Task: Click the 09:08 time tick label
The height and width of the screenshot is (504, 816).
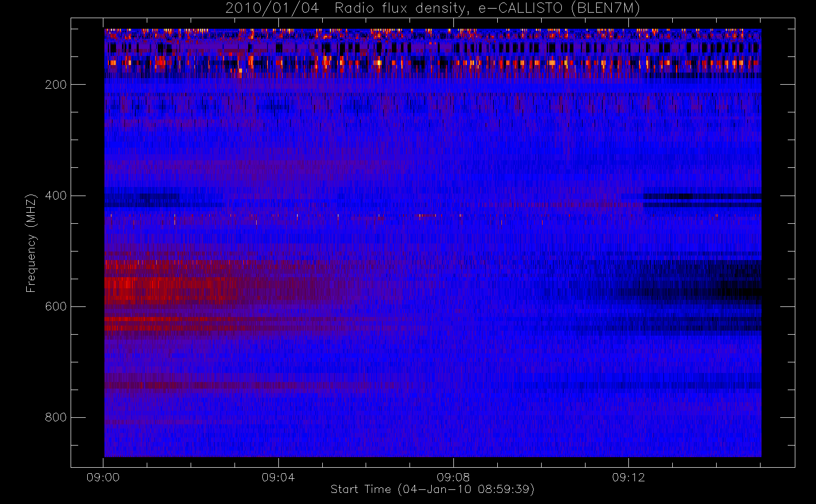Action: click(x=453, y=477)
